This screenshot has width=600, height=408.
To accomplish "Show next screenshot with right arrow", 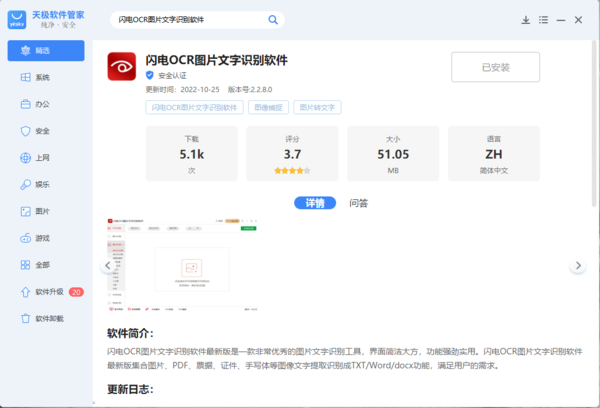I will 577,265.
